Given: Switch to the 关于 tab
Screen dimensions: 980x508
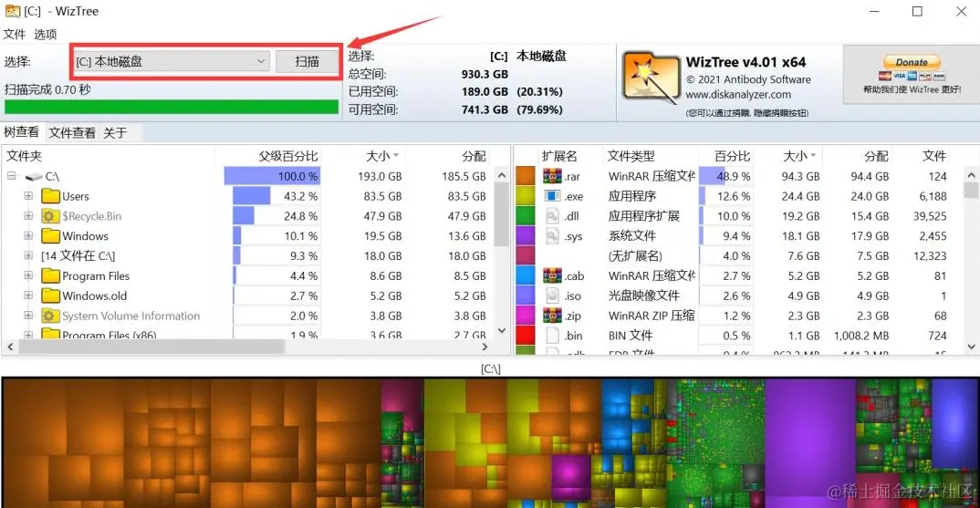Looking at the screenshot, I should (x=115, y=132).
